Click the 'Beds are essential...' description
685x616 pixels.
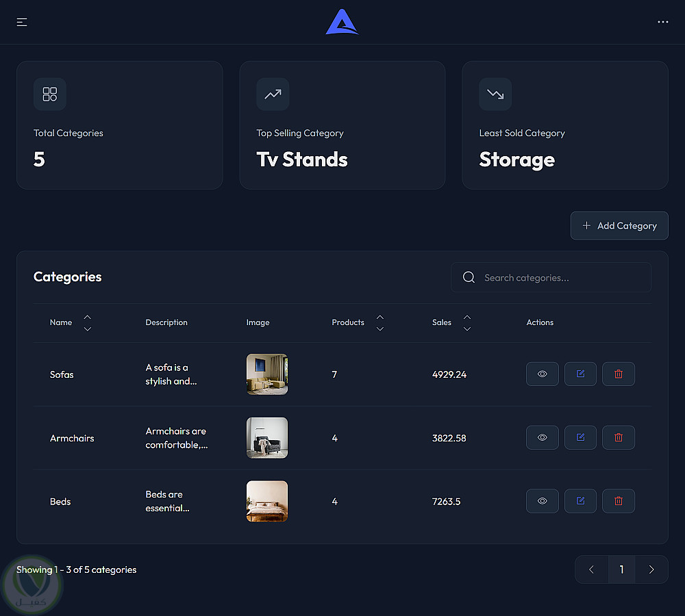[x=167, y=501]
